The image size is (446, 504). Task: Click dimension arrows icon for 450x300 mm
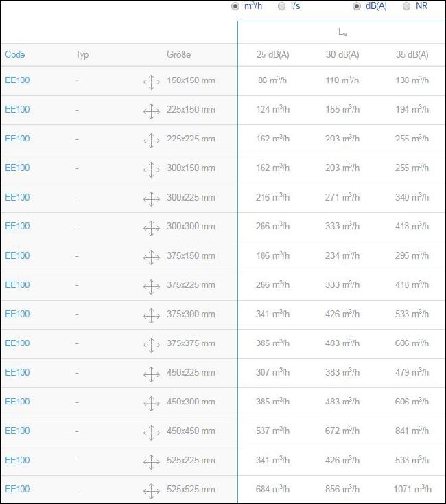tap(152, 403)
